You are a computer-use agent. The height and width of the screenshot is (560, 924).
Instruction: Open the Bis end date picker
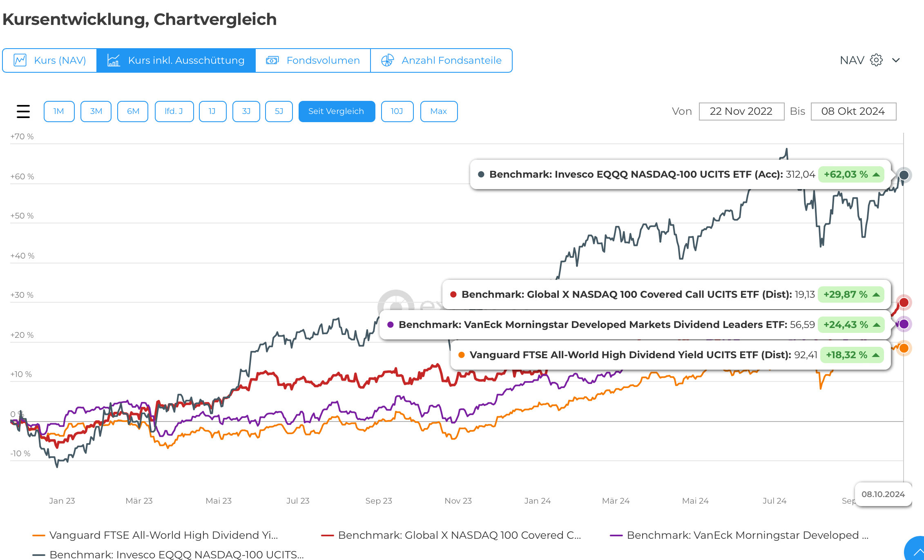(x=853, y=111)
